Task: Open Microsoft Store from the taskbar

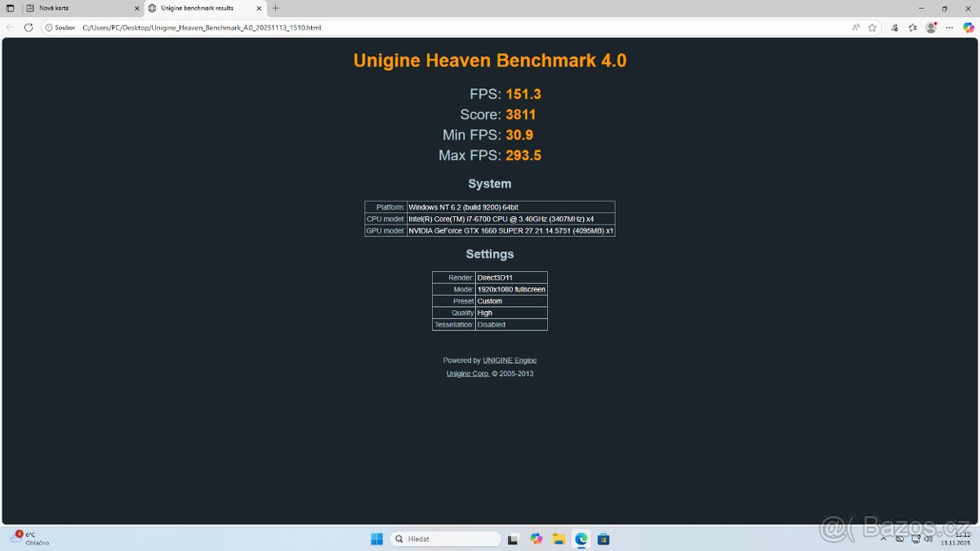Action: point(604,539)
